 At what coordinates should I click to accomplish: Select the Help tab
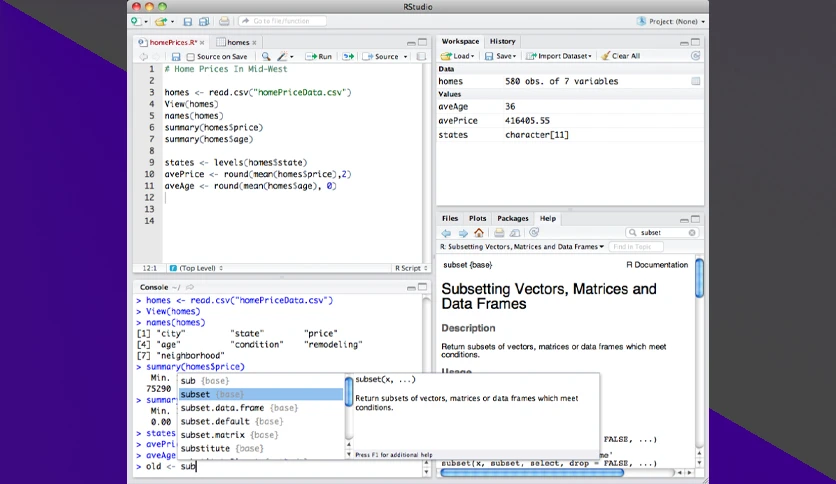click(548, 219)
